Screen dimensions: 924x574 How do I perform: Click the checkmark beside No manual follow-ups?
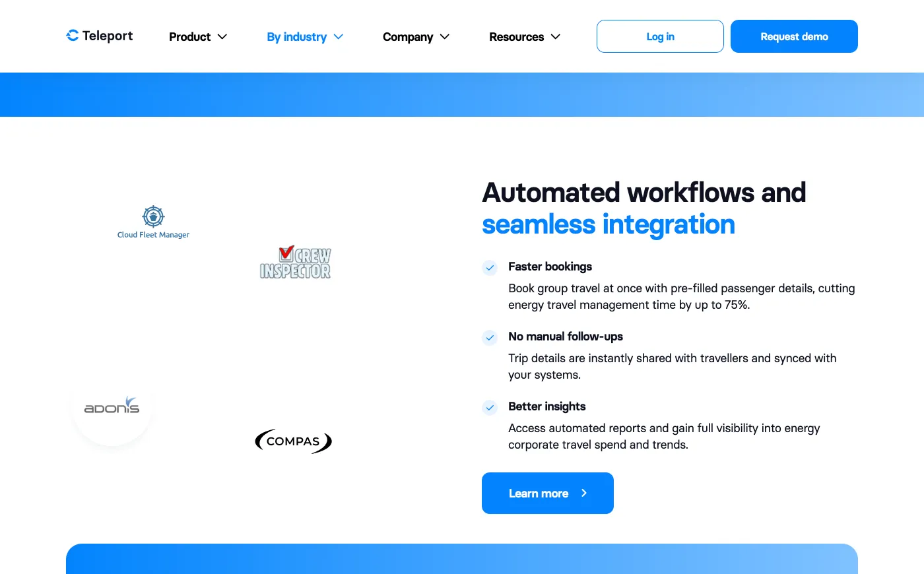pos(490,338)
